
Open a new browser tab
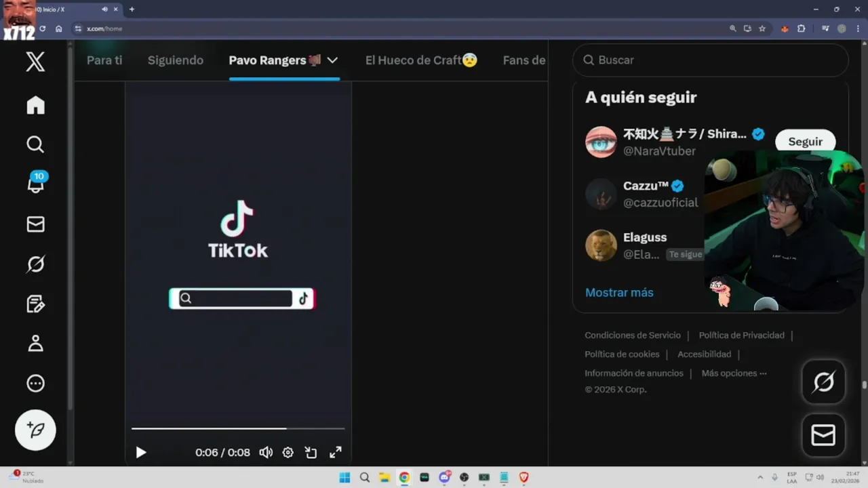point(132,9)
